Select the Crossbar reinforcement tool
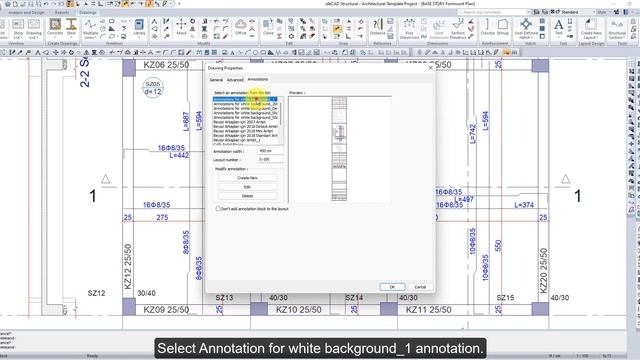This screenshot has height=360, width=640. (x=487, y=27)
